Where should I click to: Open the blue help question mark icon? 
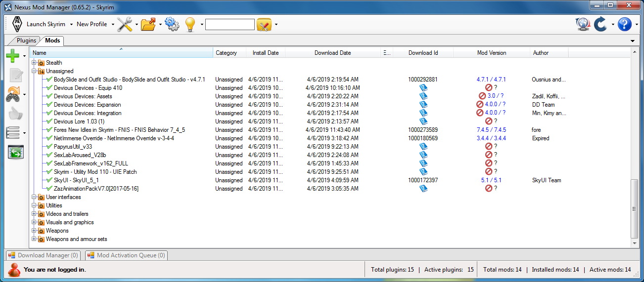tap(625, 24)
